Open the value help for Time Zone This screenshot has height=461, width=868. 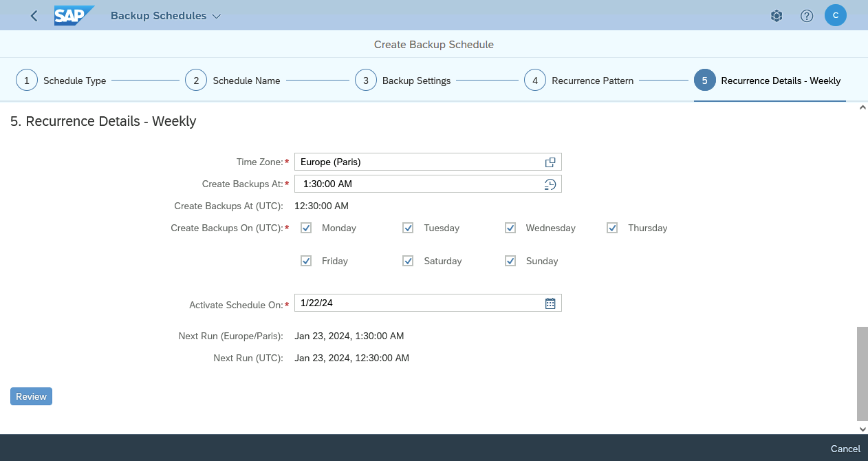pyautogui.click(x=550, y=162)
